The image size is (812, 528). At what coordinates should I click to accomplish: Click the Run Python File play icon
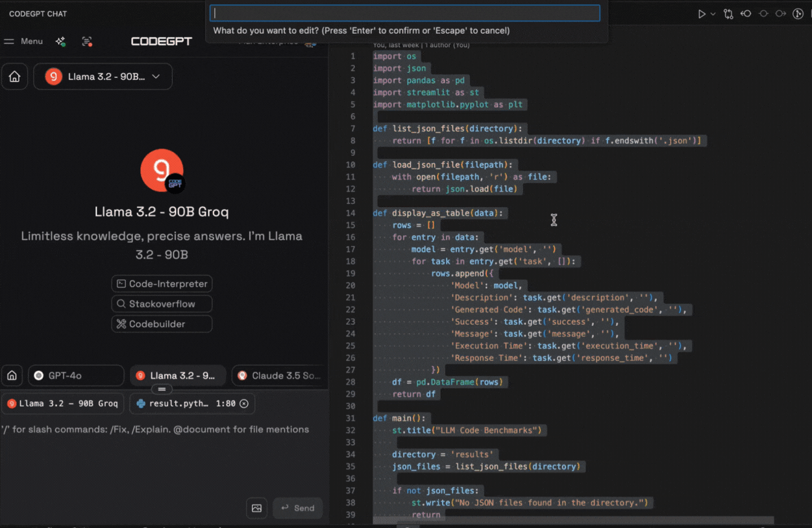702,14
